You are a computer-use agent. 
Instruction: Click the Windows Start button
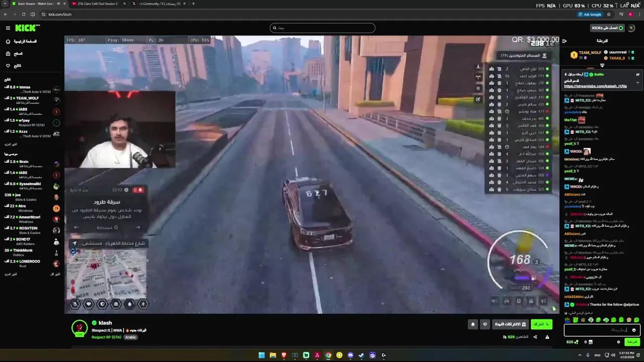(x=262, y=355)
